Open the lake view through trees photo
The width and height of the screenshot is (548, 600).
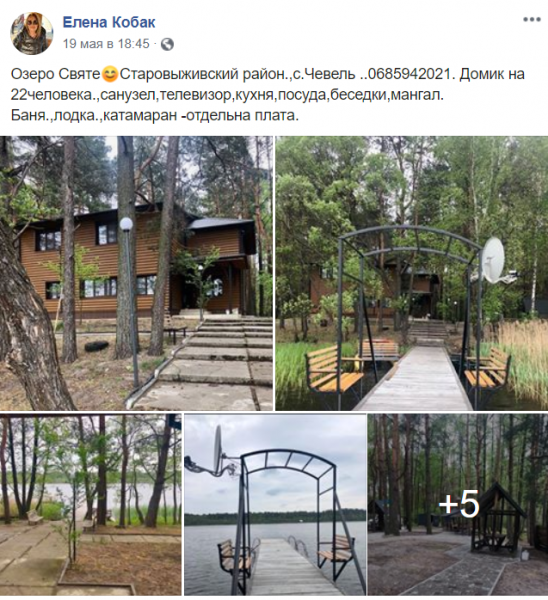[91, 504]
